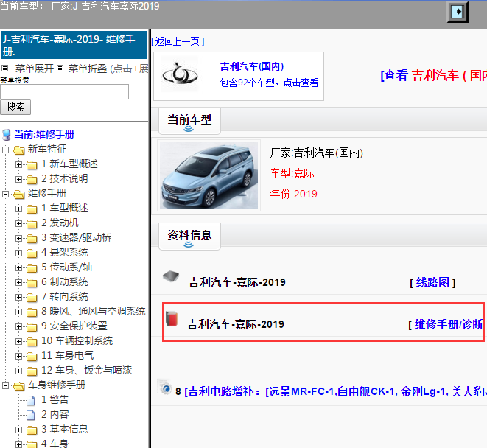
Task: Expand 3 基本信息 node
Action: click(x=18, y=430)
